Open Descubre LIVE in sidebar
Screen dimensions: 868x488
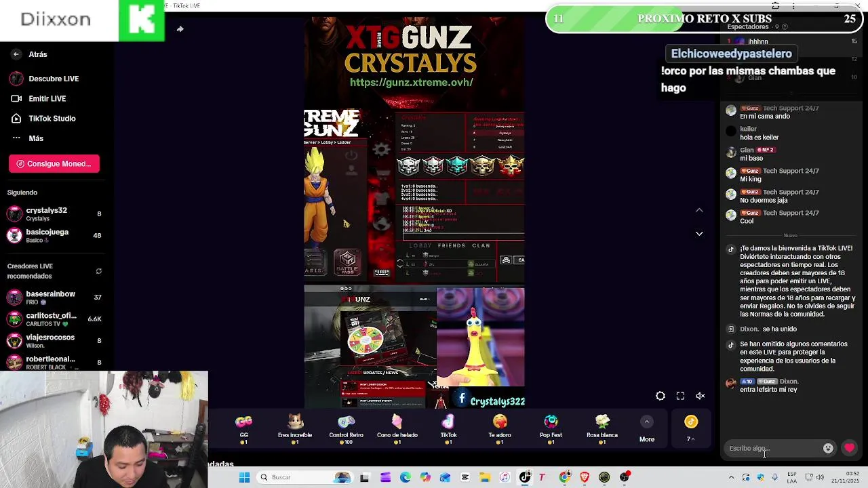point(45,79)
